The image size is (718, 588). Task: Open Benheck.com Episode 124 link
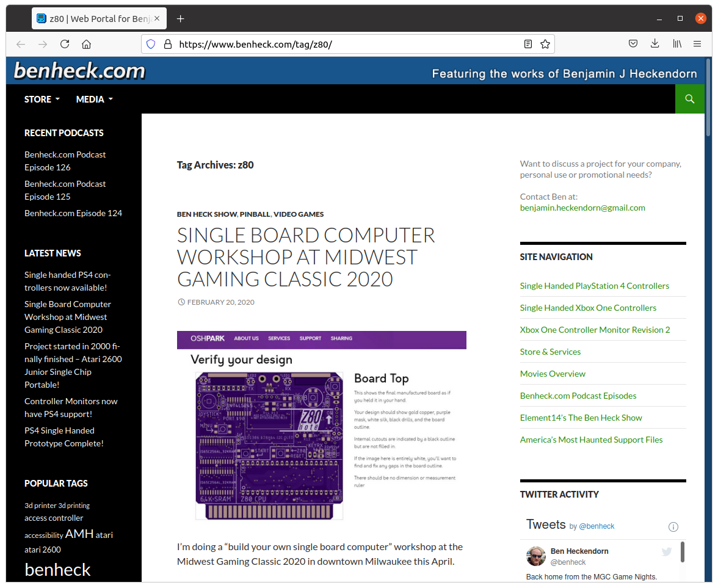point(73,213)
